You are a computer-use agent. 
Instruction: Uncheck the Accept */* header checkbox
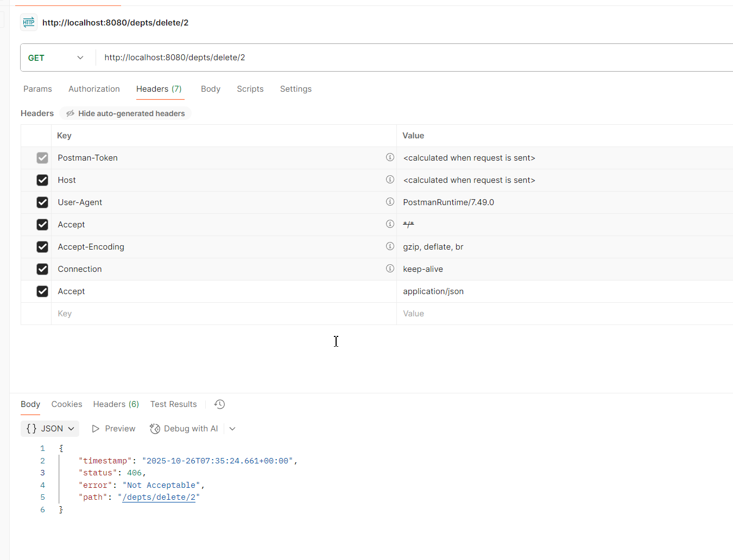42,225
